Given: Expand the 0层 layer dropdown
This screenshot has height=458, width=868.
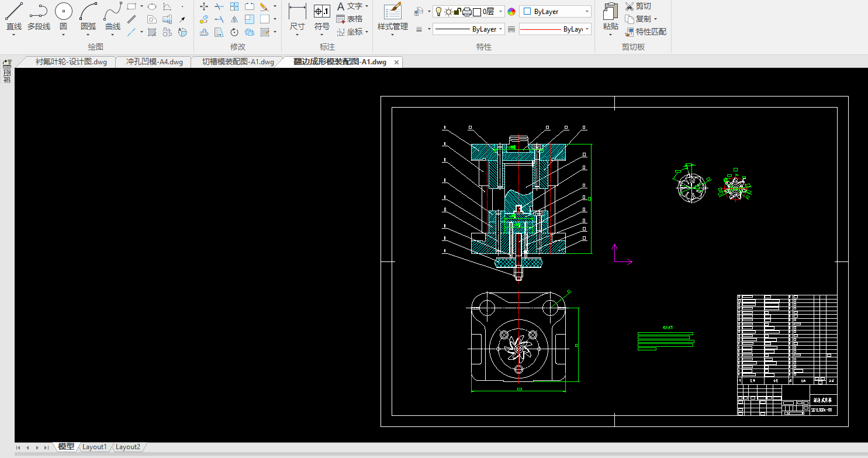Looking at the screenshot, I should click(x=501, y=12).
